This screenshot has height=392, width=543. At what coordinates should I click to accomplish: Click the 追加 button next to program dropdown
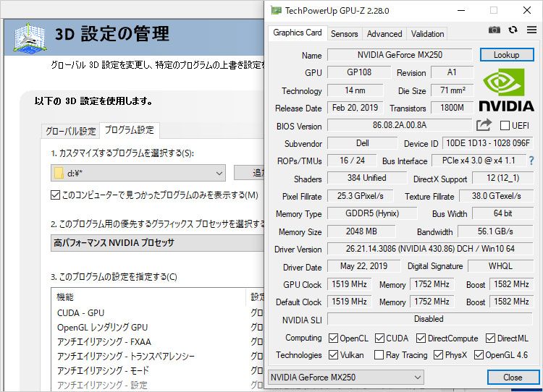coord(249,173)
